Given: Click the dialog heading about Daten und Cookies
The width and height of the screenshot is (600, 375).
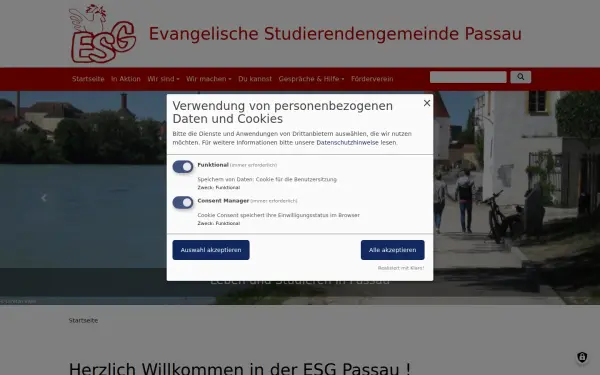Looking at the screenshot, I should 282,112.
